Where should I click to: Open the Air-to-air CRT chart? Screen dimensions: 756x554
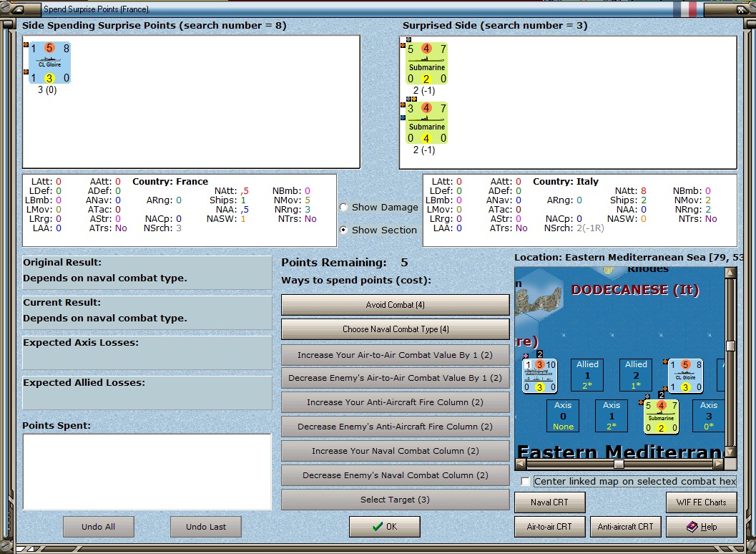[549, 527]
